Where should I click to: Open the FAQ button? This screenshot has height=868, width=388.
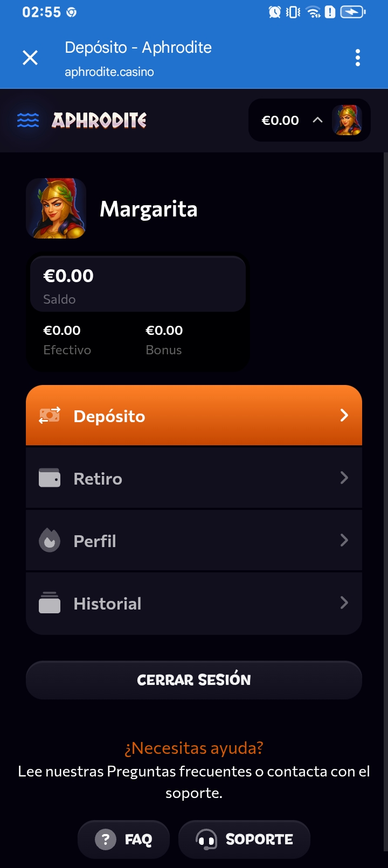click(124, 839)
